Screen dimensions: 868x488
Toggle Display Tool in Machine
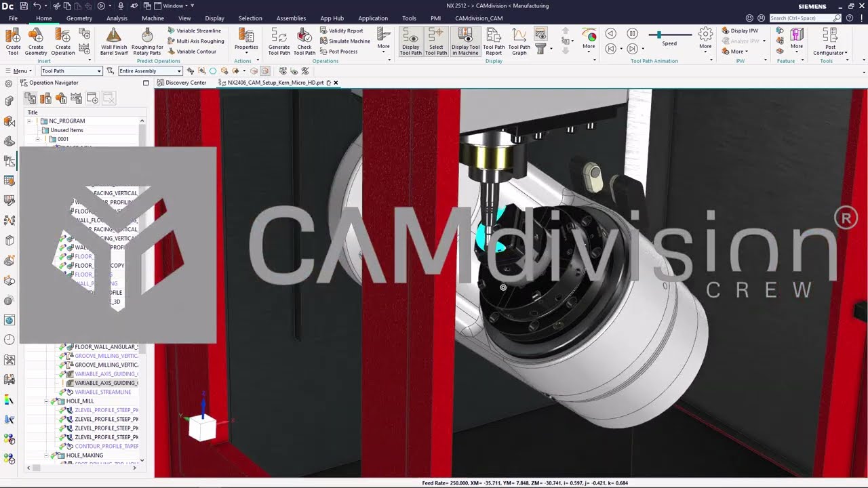tap(465, 41)
